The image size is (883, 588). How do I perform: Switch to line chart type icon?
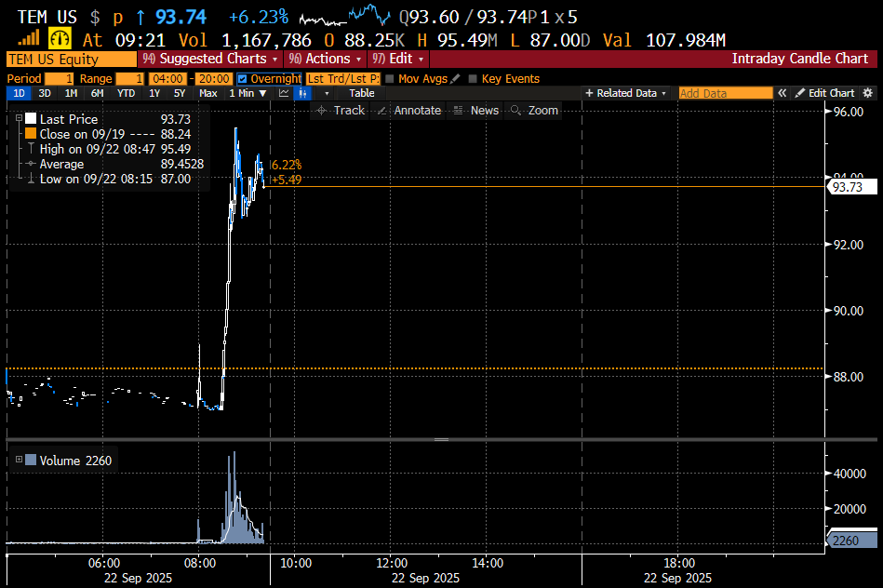click(x=284, y=93)
